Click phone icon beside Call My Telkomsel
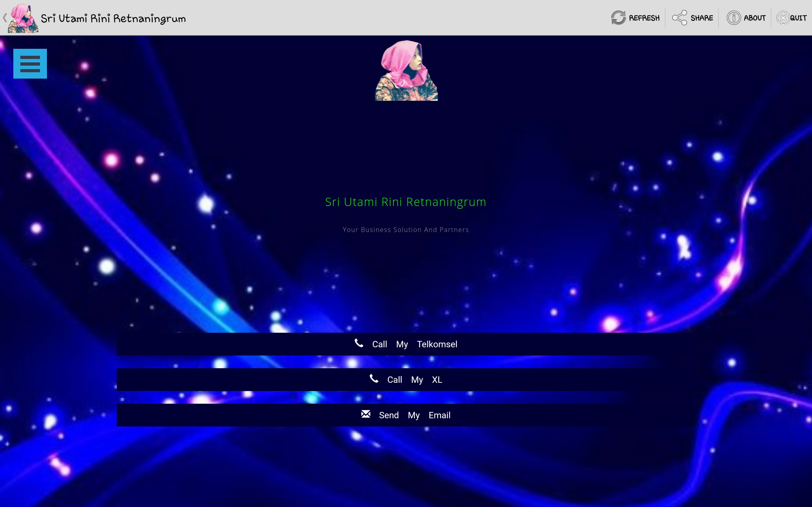The image size is (812, 507). click(359, 343)
